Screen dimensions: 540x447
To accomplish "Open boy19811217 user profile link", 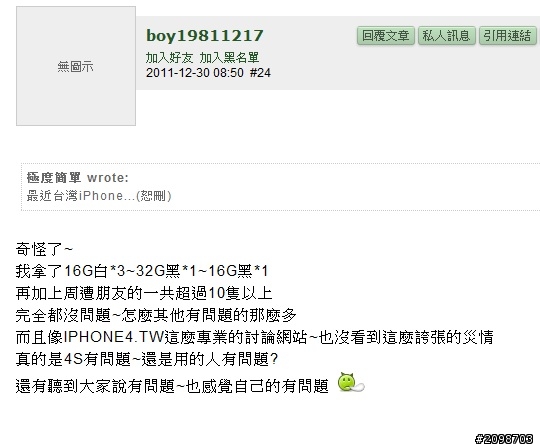I will click(x=205, y=35).
